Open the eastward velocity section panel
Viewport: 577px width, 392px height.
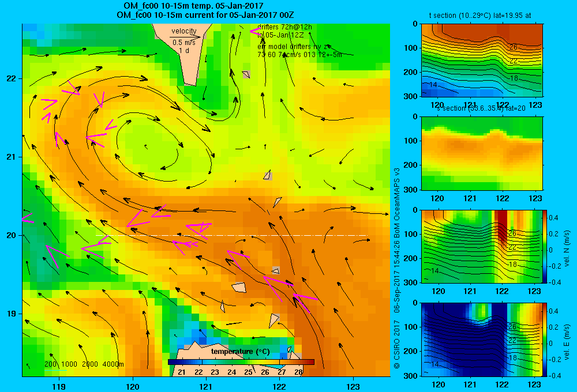(482, 340)
